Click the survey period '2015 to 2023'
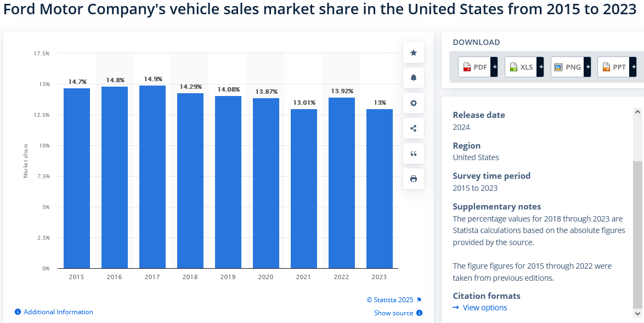This screenshot has width=644, height=323. coord(475,189)
